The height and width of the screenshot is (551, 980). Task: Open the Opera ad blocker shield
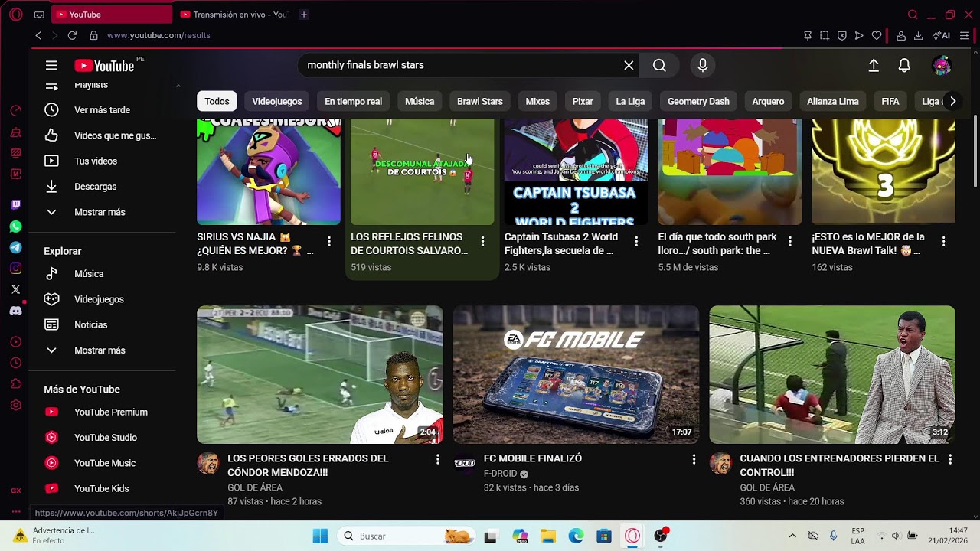pyautogui.click(x=841, y=35)
